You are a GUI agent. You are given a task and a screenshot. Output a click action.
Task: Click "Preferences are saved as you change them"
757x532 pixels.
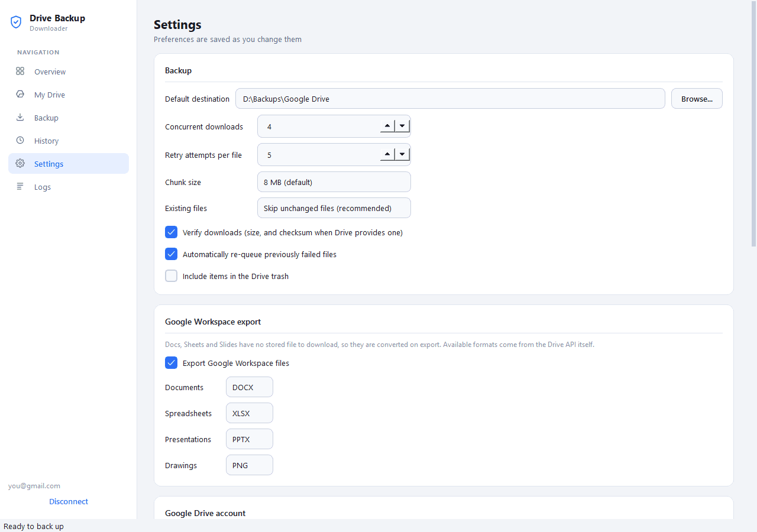coord(228,40)
